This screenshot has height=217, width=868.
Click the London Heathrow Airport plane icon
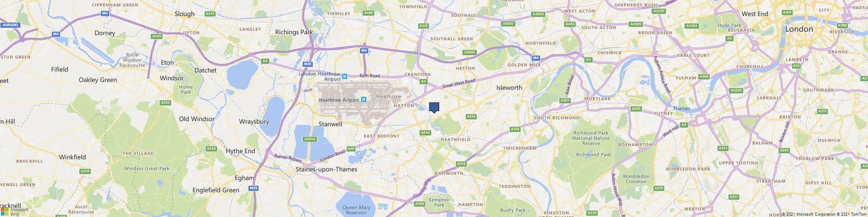pyautogui.click(x=345, y=77)
